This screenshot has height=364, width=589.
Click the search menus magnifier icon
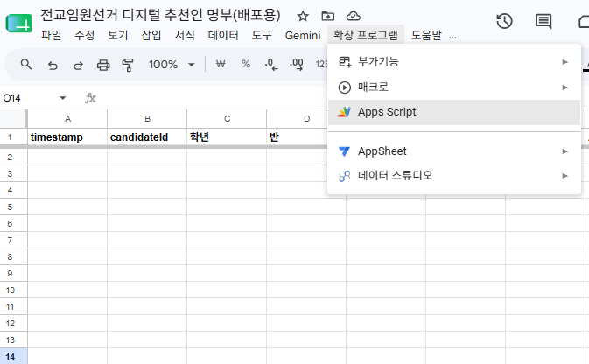pyautogui.click(x=26, y=64)
